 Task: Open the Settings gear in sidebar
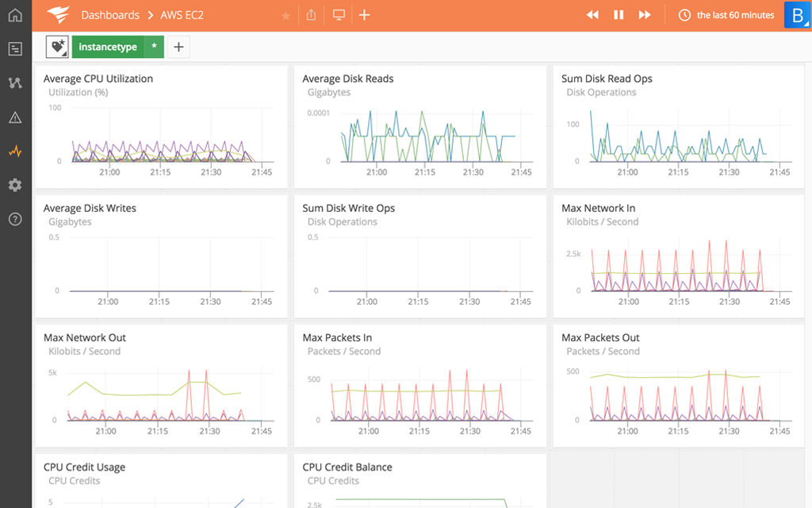click(x=15, y=185)
